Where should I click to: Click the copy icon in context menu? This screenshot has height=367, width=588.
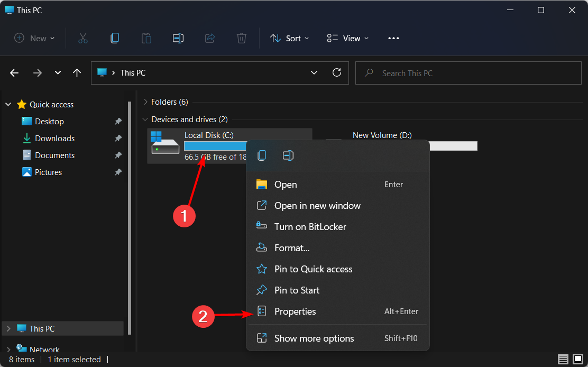click(x=262, y=155)
